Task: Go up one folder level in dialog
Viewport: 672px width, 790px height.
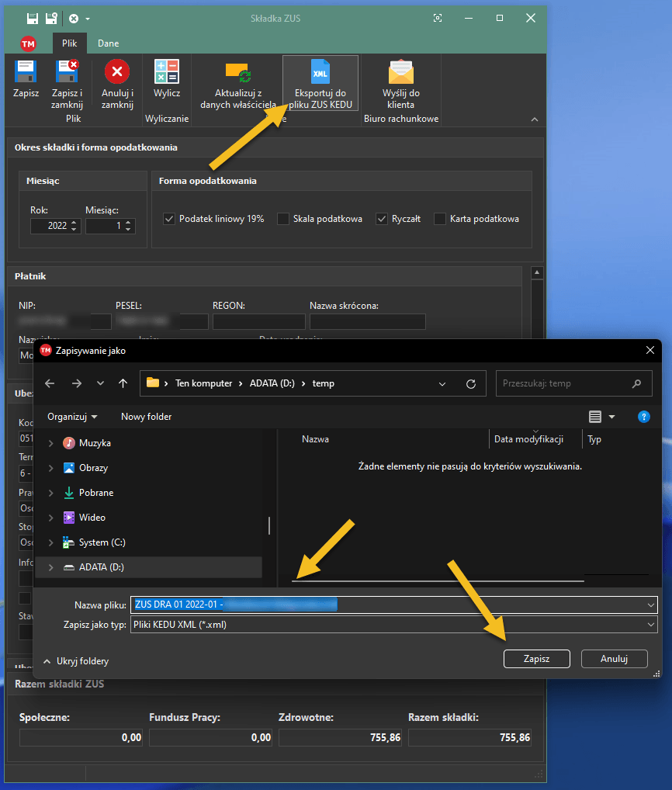Action: [x=123, y=383]
